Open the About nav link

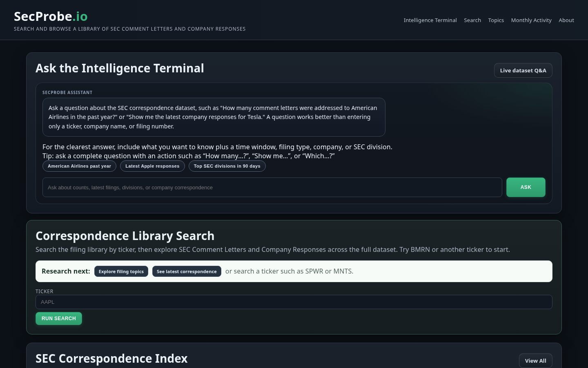(x=566, y=20)
